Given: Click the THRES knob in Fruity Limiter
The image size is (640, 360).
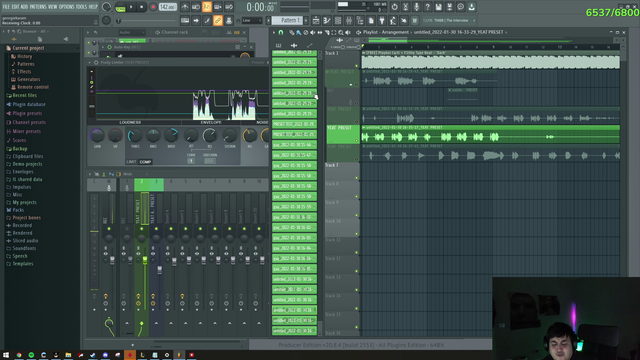Looking at the screenshot, I should click(135, 135).
